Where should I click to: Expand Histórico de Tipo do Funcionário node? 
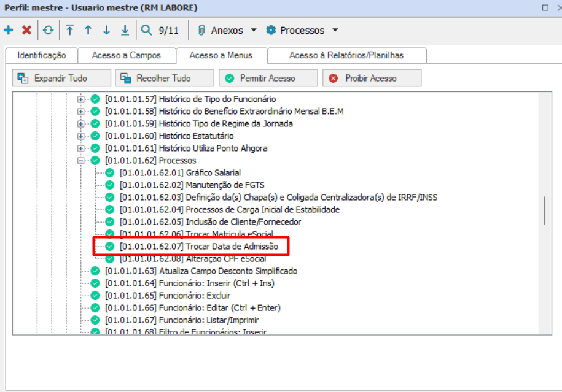coord(81,99)
